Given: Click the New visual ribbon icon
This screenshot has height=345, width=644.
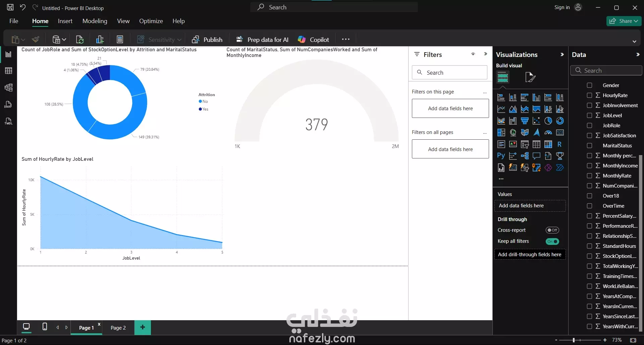Looking at the screenshot, I should click(x=100, y=40).
